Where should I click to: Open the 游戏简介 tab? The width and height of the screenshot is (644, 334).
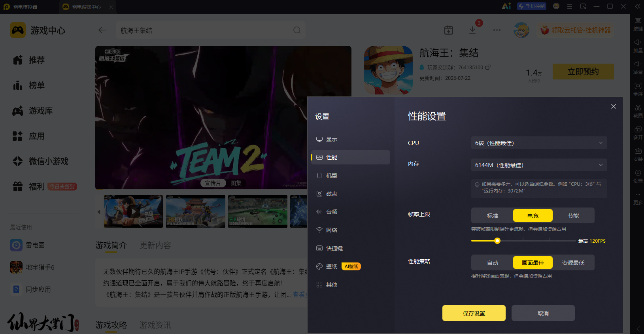(111, 245)
